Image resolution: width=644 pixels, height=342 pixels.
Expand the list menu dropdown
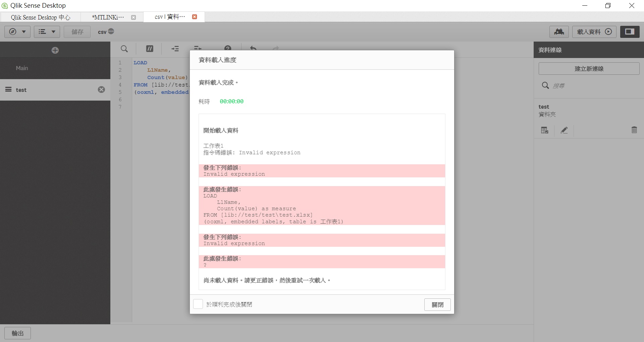click(x=47, y=32)
